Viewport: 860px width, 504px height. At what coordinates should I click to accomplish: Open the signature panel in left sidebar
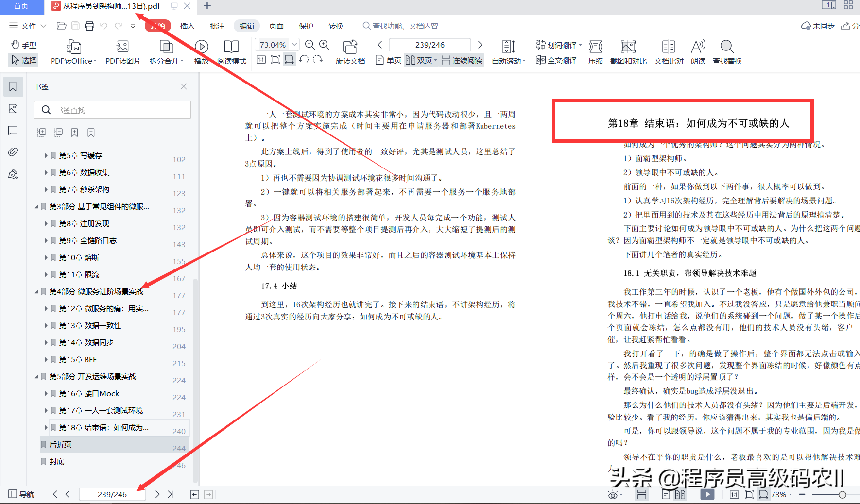pyautogui.click(x=13, y=174)
